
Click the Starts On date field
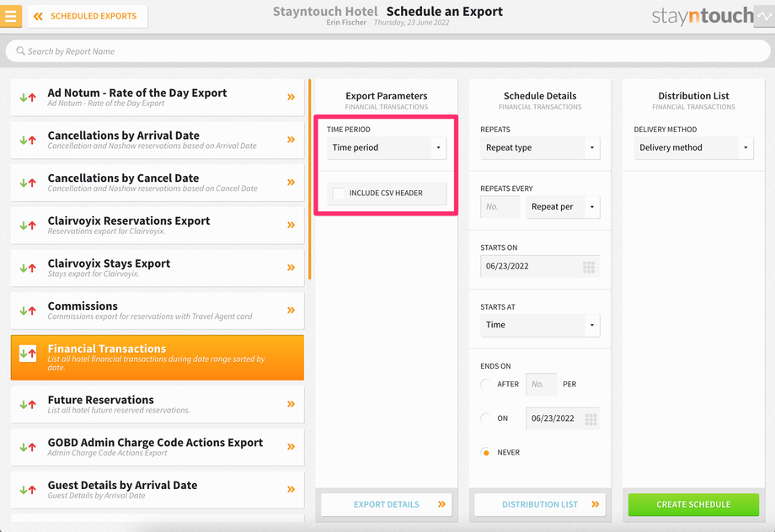[540, 266]
